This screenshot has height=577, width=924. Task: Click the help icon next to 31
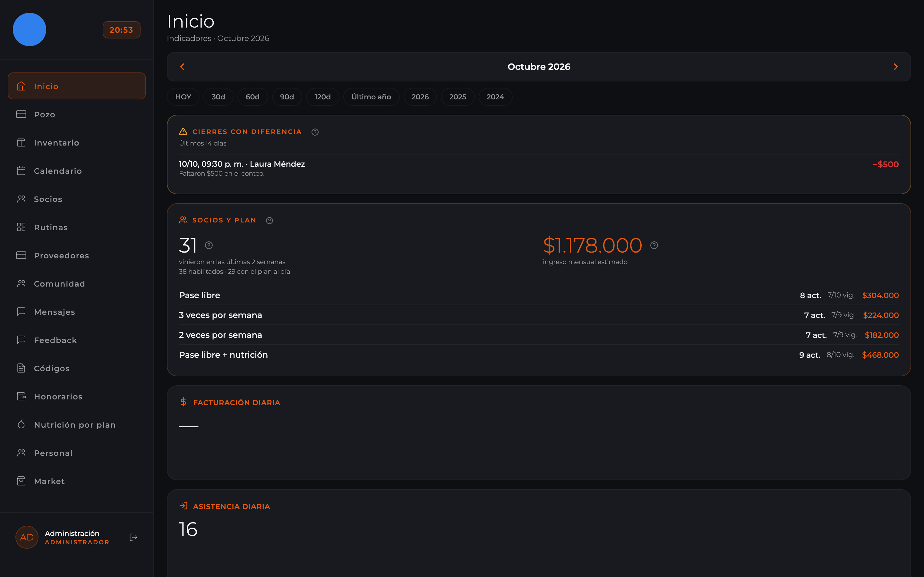coord(209,245)
